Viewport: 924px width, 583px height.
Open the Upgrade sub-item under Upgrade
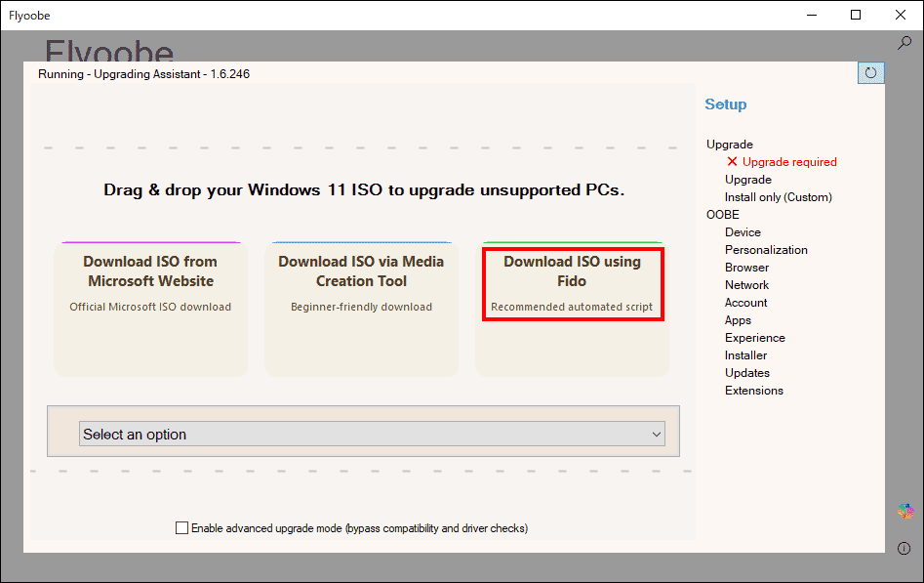click(747, 180)
